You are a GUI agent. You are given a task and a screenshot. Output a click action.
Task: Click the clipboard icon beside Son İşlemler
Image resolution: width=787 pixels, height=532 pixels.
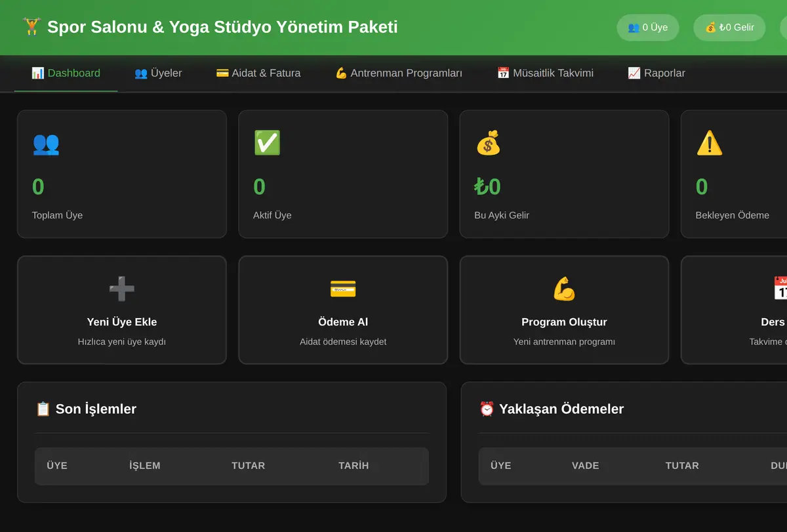43,409
